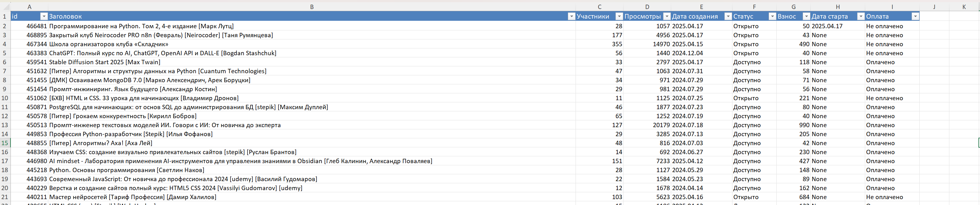Open the Просмотры column filter dropdown
Image resolution: width=980 pixels, height=205 pixels.
click(x=667, y=16)
